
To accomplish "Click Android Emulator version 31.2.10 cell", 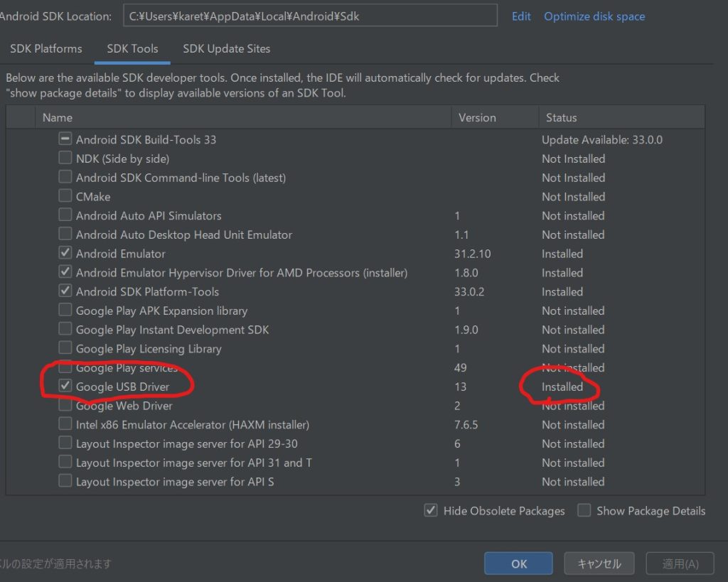I will point(472,254).
